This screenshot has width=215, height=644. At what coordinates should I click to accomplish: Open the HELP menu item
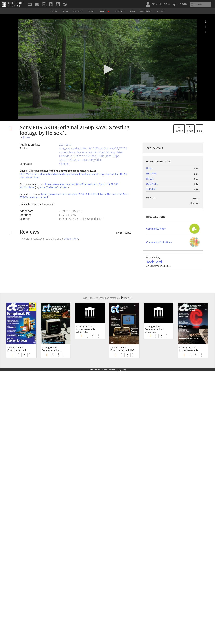91,11
